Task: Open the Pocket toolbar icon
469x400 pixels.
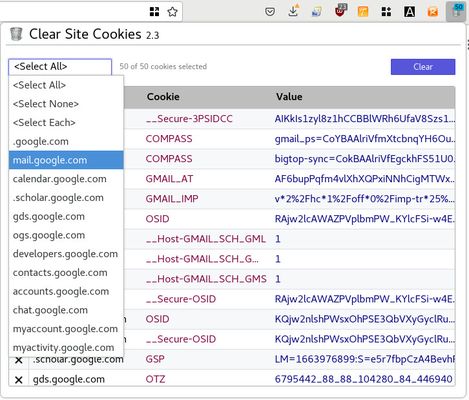Action: click(270, 12)
